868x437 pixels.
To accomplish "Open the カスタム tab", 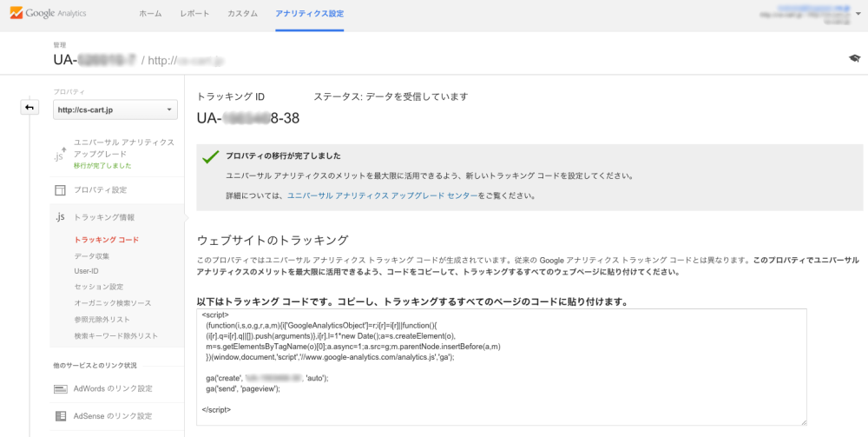I will coord(242,14).
